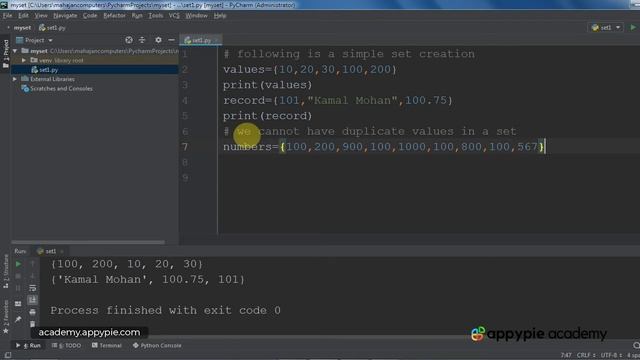The image size is (640, 360).
Task: Select Scratches and Consoles item
Action: pos(61,89)
